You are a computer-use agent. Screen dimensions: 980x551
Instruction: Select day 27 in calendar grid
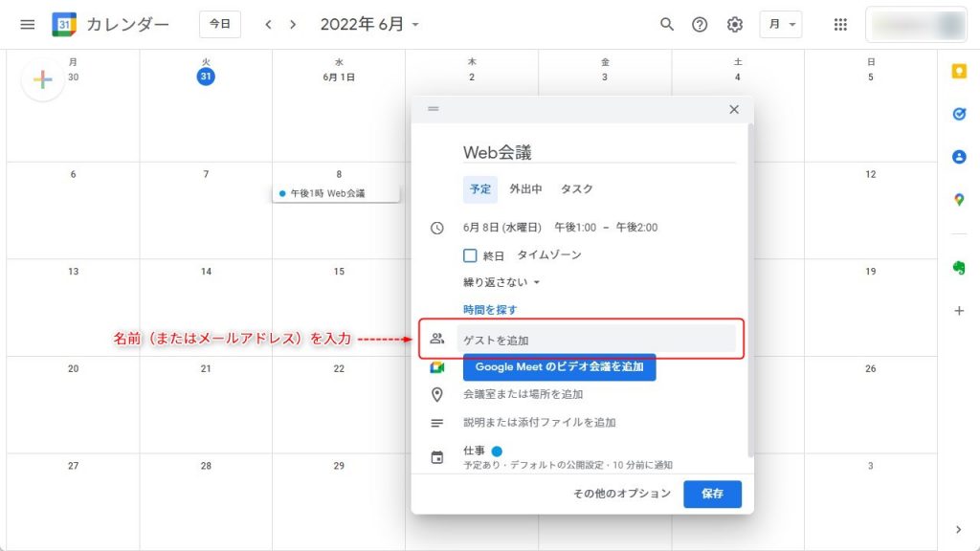click(73, 466)
